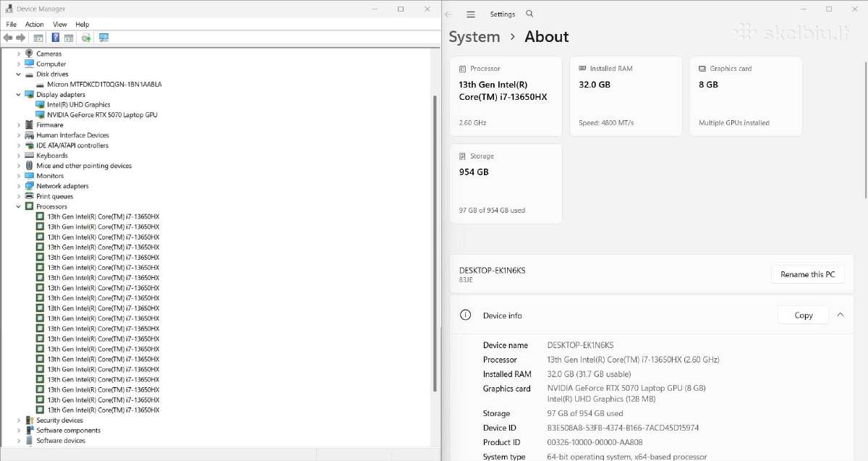This screenshot has height=461, width=868.
Task: Click the 'Intel(R) UHD Graphics (128 MB)' line in Device info
Action: coord(601,399)
